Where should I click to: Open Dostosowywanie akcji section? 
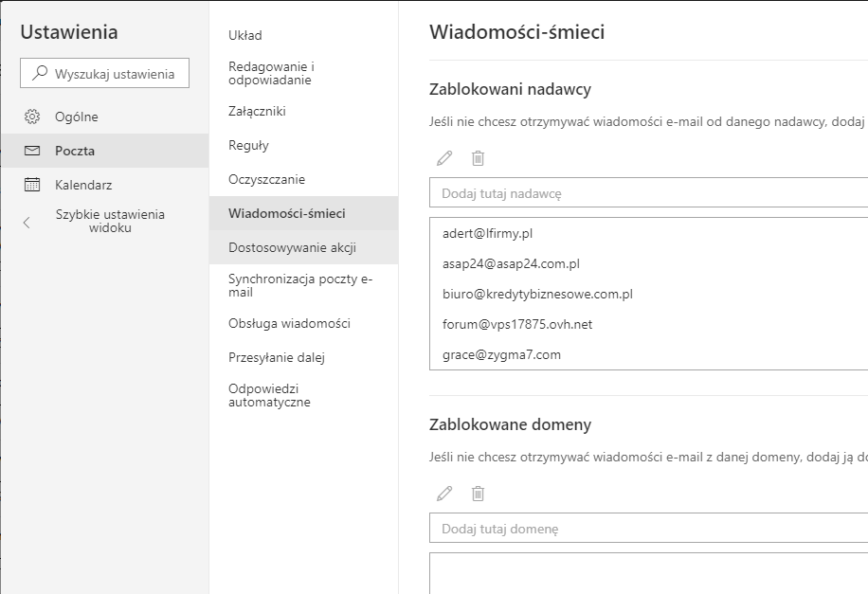(x=292, y=248)
